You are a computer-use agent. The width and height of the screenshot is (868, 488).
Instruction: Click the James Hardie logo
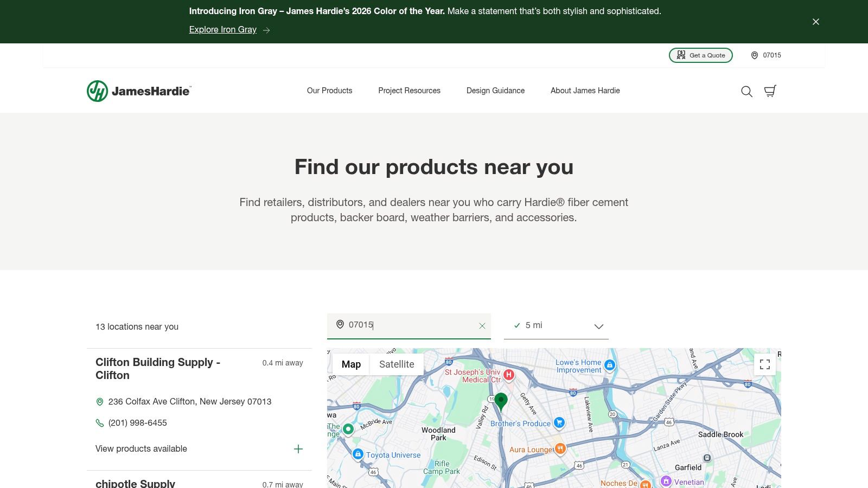(x=139, y=91)
